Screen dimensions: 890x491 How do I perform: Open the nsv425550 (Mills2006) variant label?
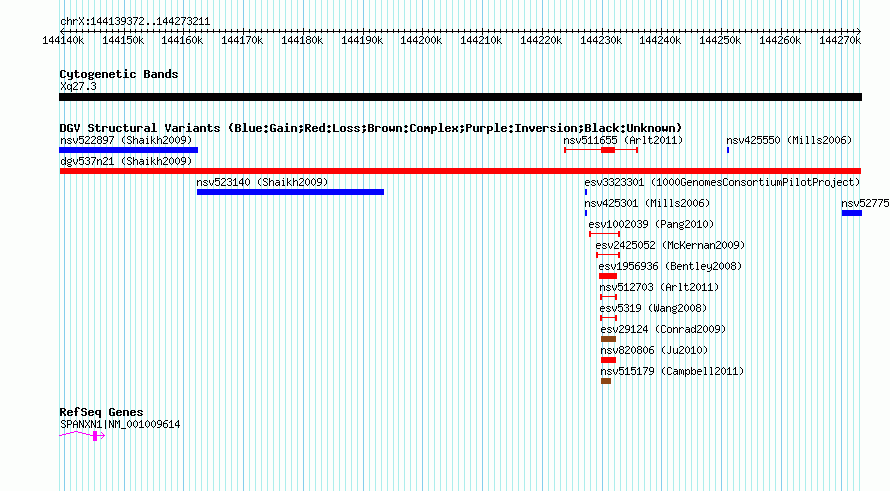789,140
